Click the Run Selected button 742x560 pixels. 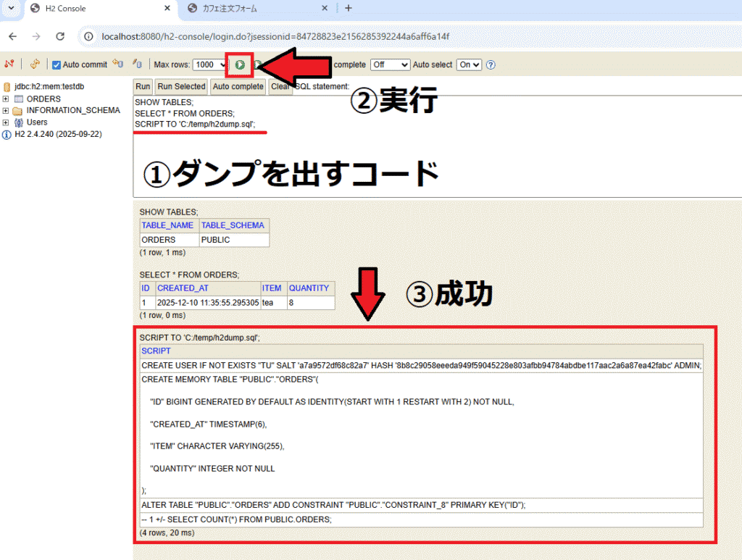click(x=181, y=86)
